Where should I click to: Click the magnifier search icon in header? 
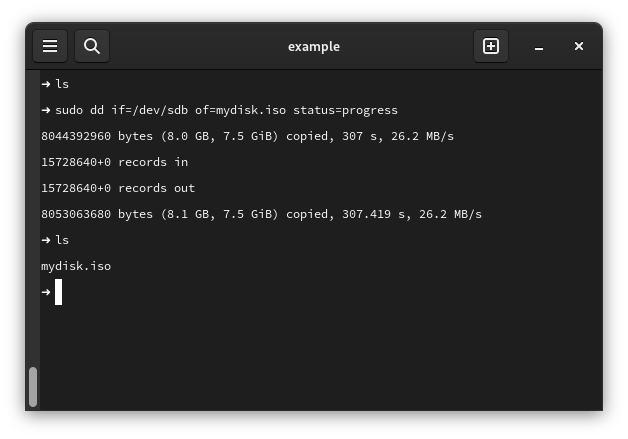[x=92, y=46]
